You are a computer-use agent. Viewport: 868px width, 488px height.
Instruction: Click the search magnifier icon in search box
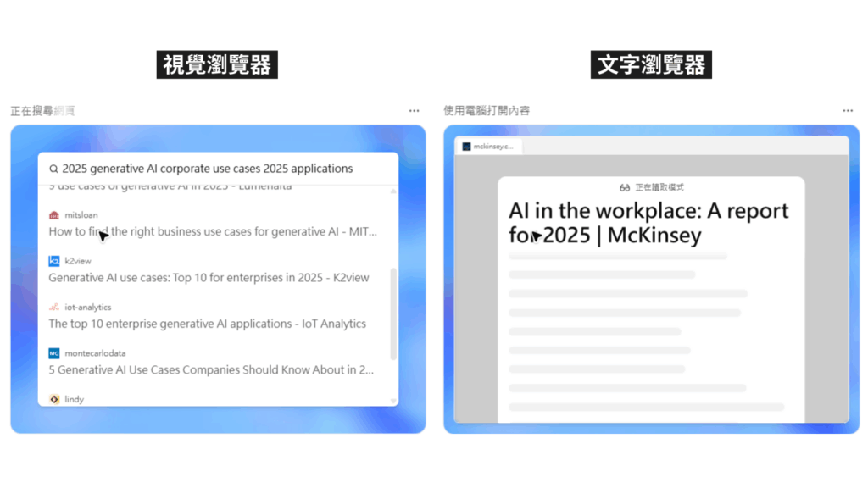coord(53,169)
